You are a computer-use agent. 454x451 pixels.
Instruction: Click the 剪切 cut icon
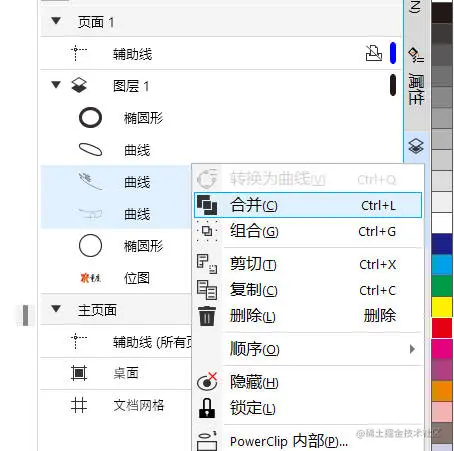point(207,264)
